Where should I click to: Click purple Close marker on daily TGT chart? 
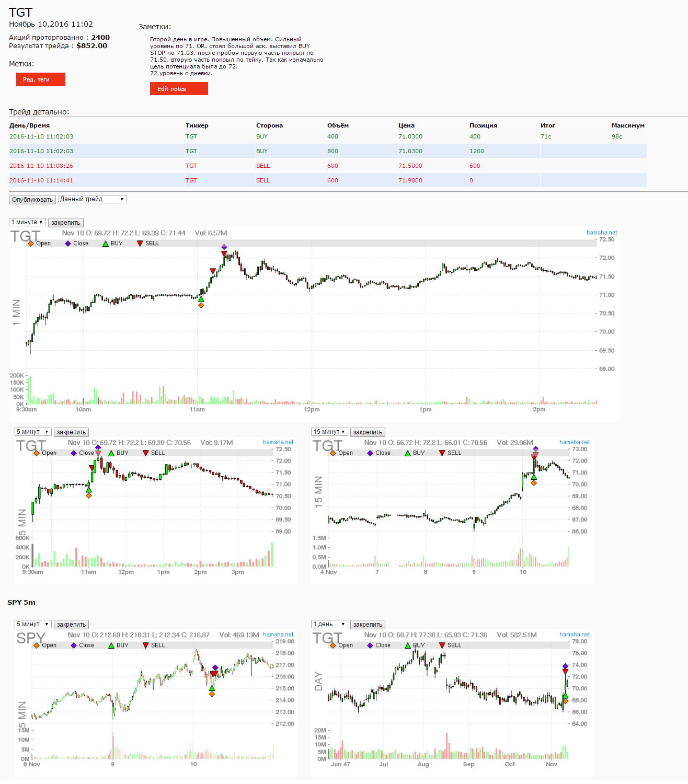[x=565, y=666]
